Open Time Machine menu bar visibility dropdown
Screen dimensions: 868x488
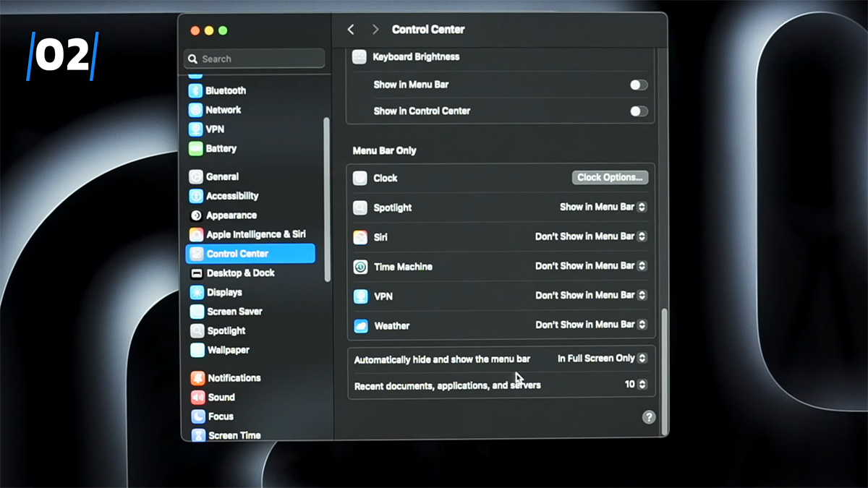[x=591, y=266]
